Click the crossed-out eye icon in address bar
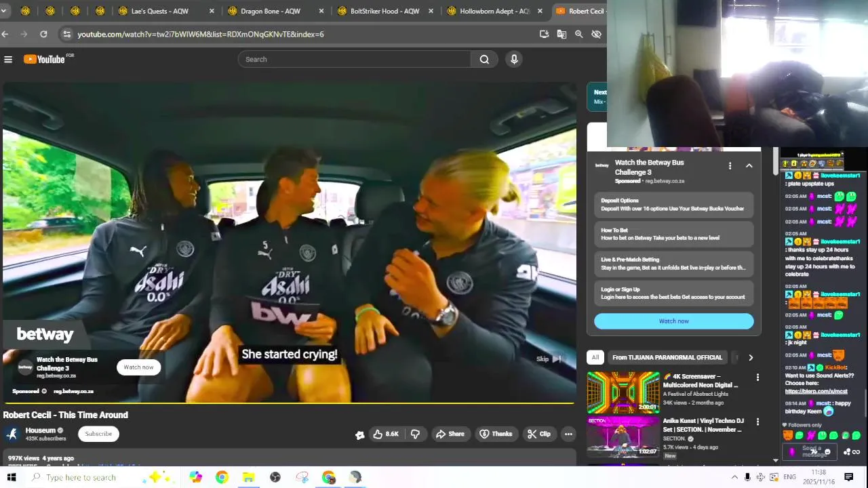This screenshot has width=868, height=488. pyautogui.click(x=596, y=34)
